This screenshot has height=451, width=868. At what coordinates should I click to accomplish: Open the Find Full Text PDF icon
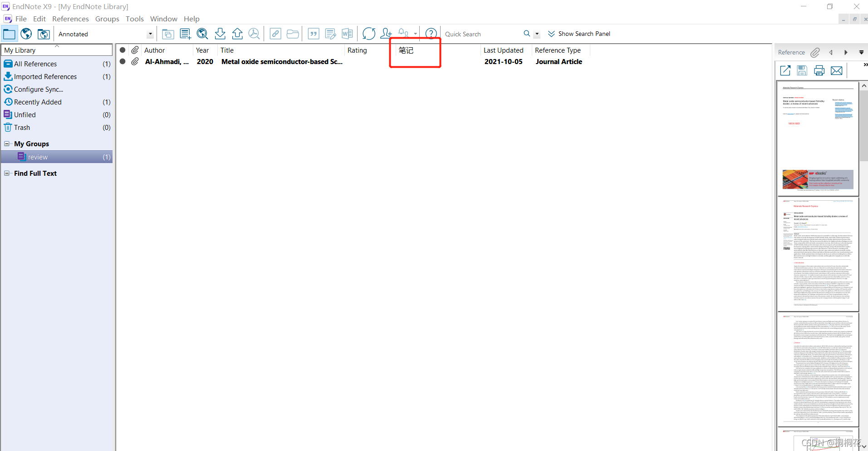(x=254, y=33)
